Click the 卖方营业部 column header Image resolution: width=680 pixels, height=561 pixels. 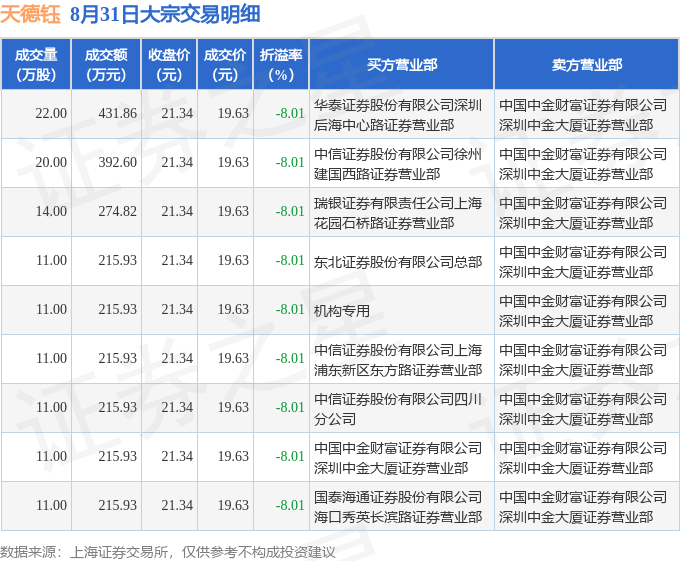pos(587,65)
